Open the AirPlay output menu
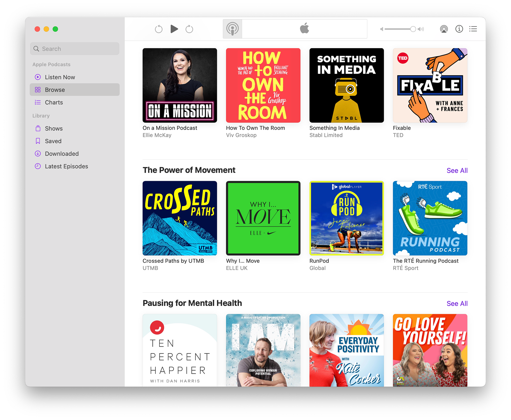Viewport: 511px width, 420px height. point(444,29)
